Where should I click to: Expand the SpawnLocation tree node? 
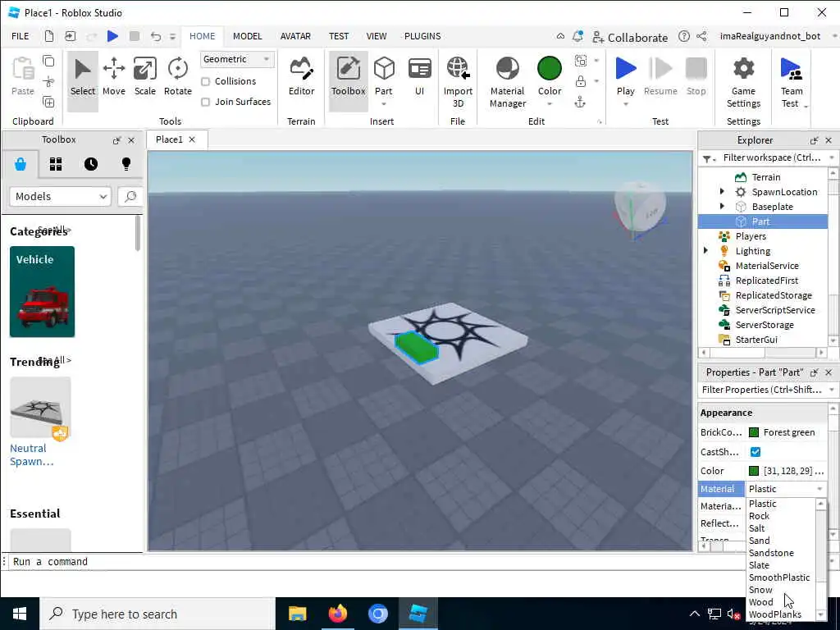pos(722,191)
